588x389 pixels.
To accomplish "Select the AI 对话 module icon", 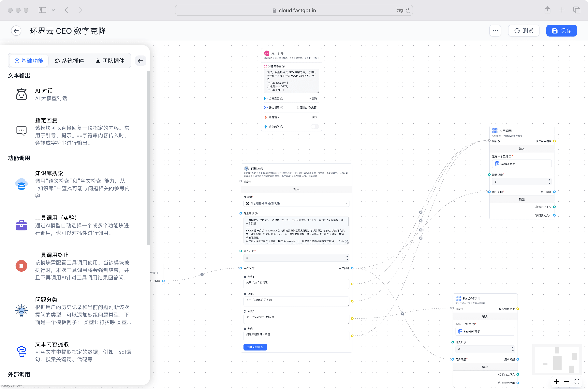I will point(22,94).
